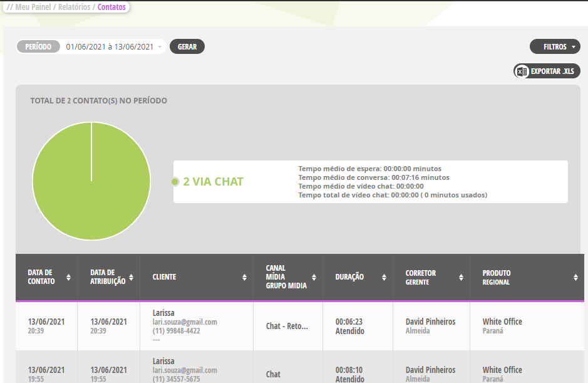Click the Excel icon on Exportar .XLS
The height and width of the screenshot is (383, 588).
click(x=522, y=71)
